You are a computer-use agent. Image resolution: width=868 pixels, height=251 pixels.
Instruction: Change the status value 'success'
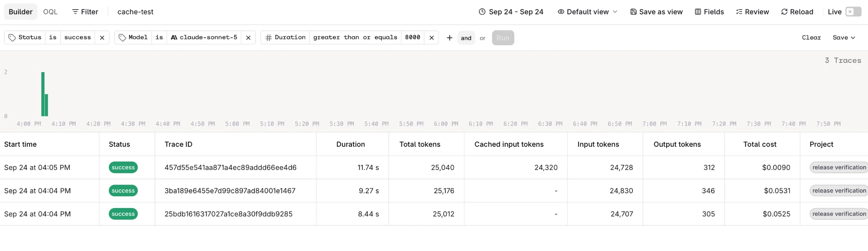(78, 37)
